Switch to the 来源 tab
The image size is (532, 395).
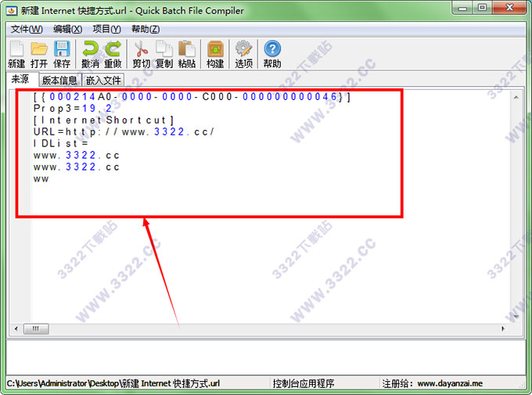point(21,79)
